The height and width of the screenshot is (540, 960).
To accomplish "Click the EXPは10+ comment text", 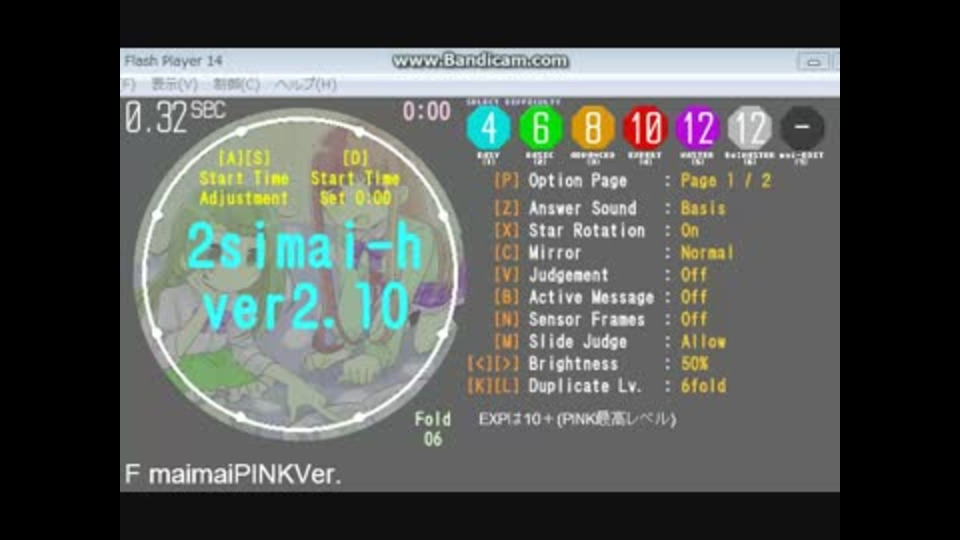I will pos(577,419).
